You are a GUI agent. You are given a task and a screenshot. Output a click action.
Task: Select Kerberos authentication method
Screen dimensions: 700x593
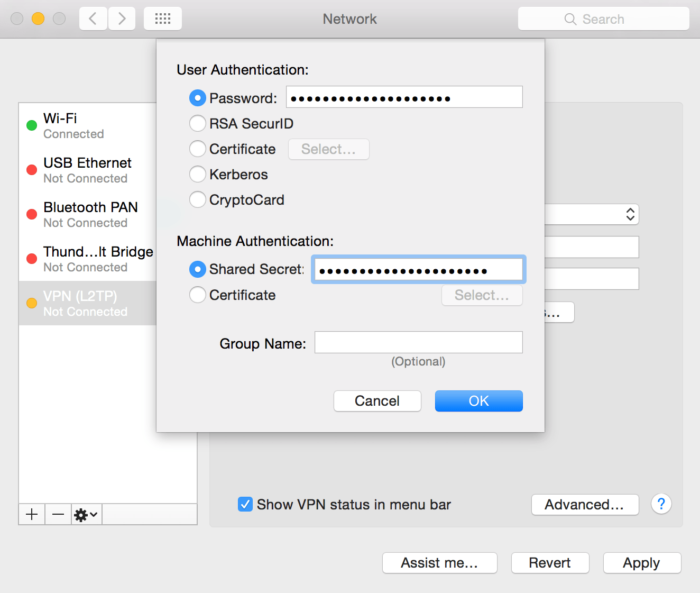pyautogui.click(x=197, y=174)
